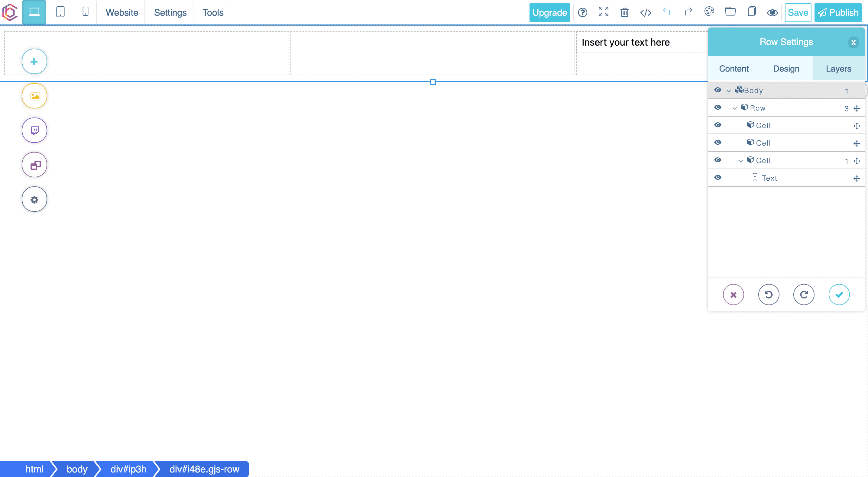This screenshot has height=477, width=868.
Task: Click the image/media block icon
Action: 34,96
